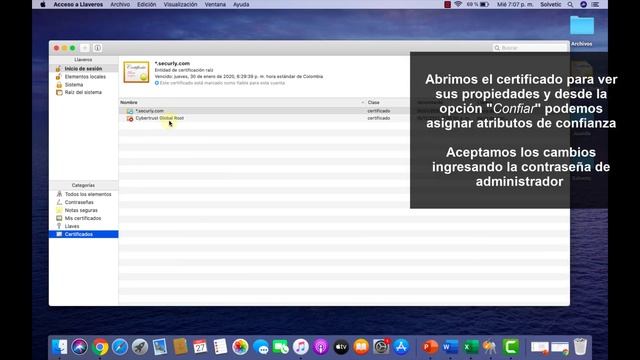The width and height of the screenshot is (640, 360).
Task: Open the Acceso a Llaveros menu
Action: pos(78,4)
